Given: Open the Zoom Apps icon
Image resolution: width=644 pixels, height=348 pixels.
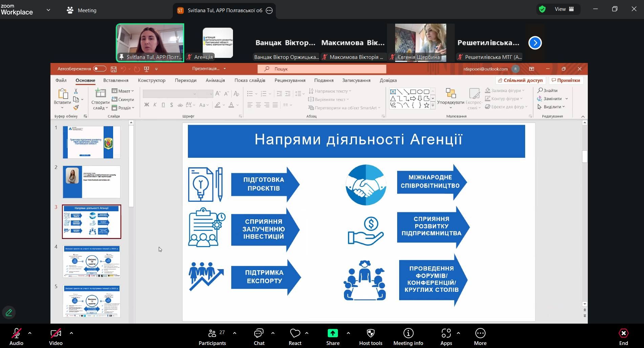Looking at the screenshot, I should coord(446,333).
